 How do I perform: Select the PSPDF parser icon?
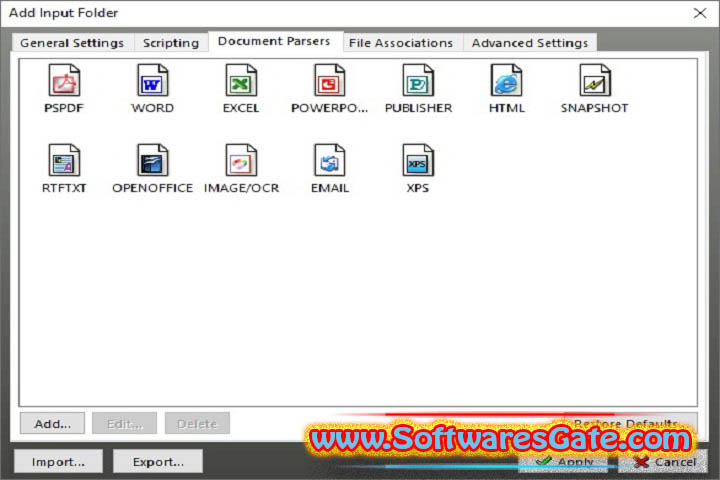(64, 80)
